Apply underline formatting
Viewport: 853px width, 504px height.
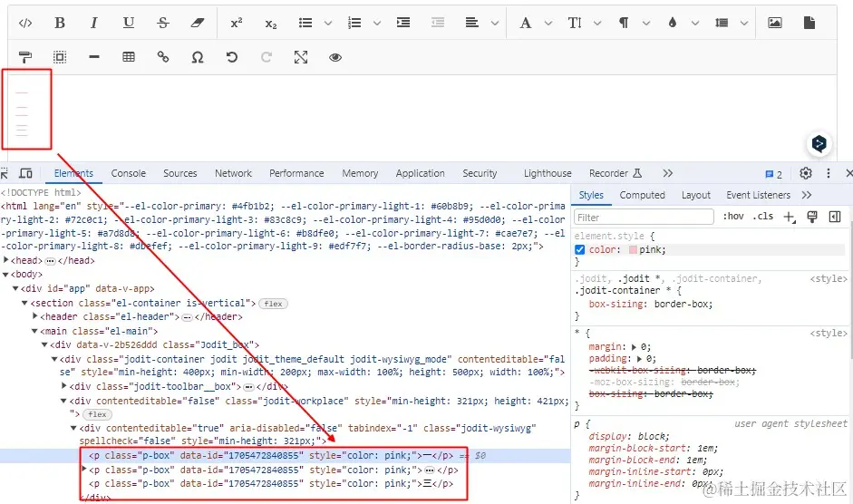pyautogui.click(x=129, y=23)
